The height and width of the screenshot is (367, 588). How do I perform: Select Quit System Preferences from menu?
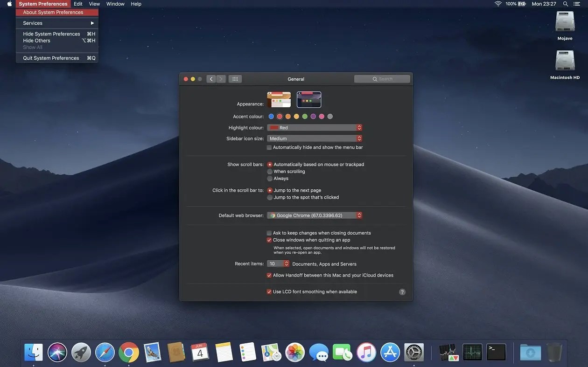click(x=51, y=58)
